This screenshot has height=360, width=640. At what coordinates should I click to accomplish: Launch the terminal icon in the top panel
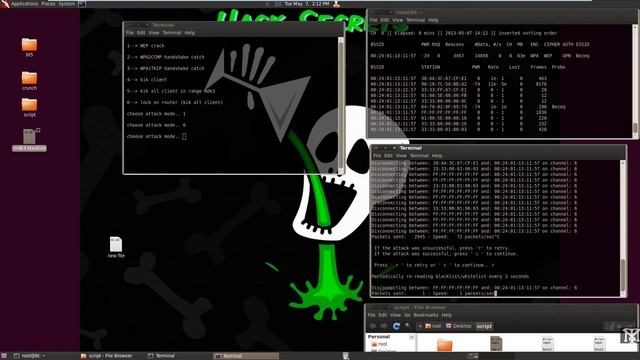pos(82,4)
